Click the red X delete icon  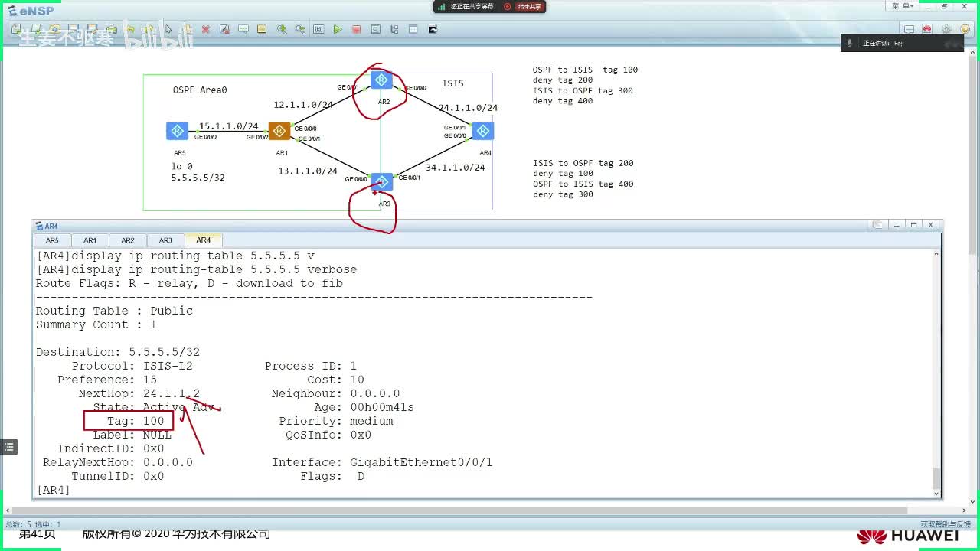point(206,30)
